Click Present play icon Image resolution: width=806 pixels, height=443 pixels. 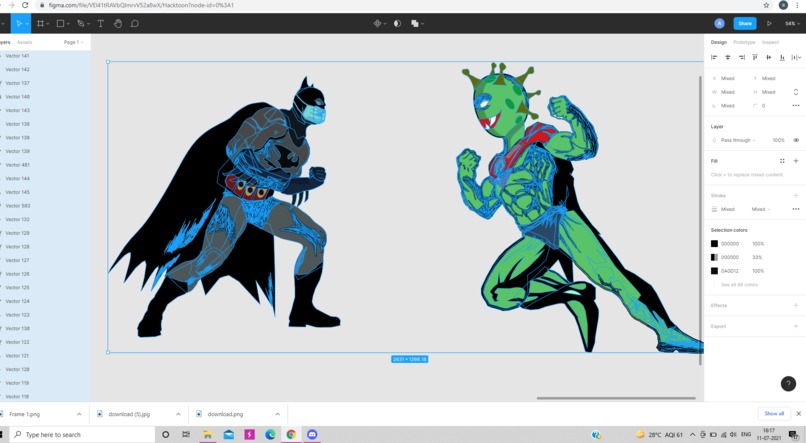click(x=769, y=24)
